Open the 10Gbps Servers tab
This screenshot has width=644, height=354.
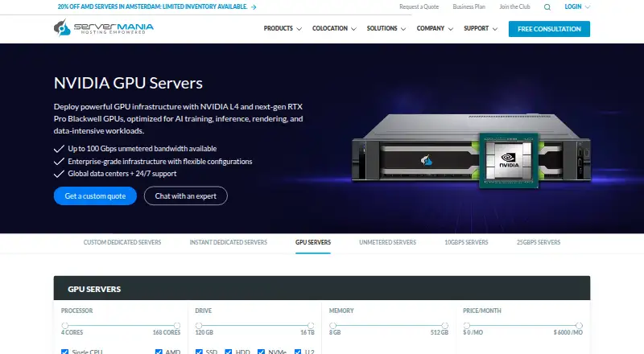pos(466,242)
